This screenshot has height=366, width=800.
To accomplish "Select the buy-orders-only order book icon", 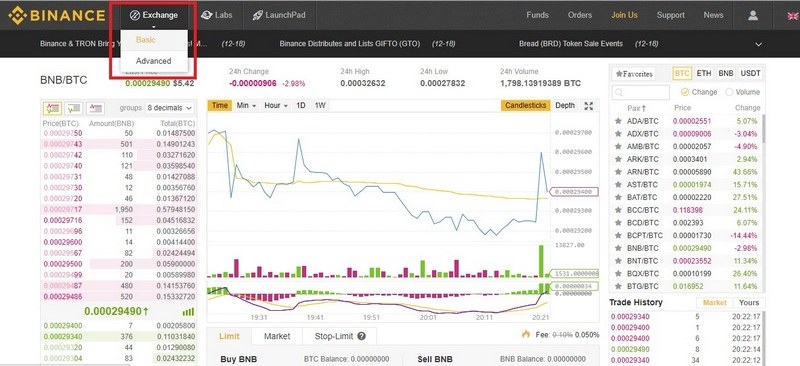I will coord(73,108).
